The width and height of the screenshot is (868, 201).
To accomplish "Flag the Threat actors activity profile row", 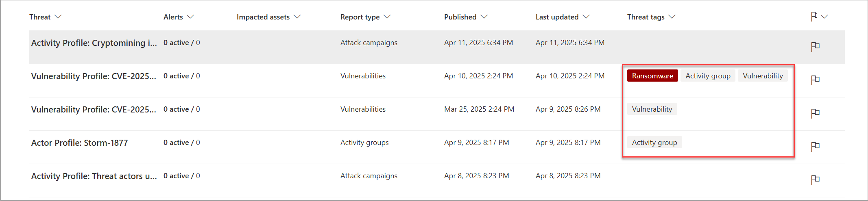I will 815,180.
